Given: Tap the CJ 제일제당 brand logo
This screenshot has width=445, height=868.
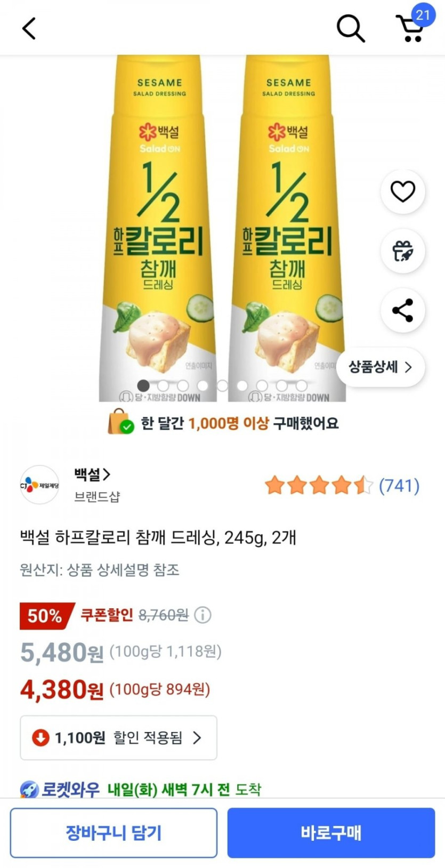Looking at the screenshot, I should point(39,485).
